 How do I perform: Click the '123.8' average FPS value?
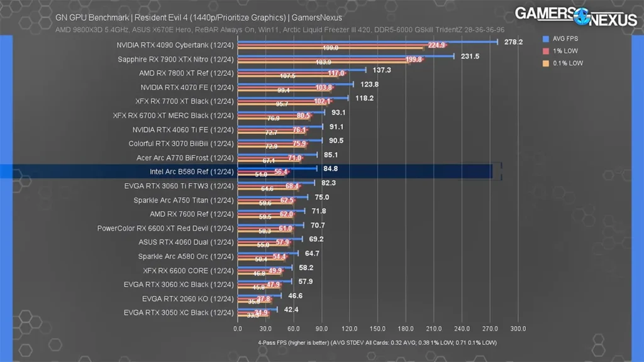(369, 85)
